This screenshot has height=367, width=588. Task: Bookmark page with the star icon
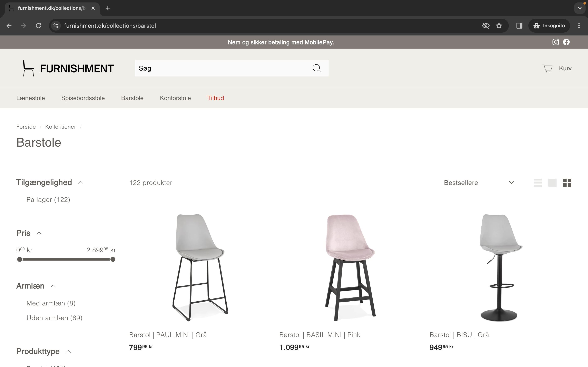[x=499, y=26]
